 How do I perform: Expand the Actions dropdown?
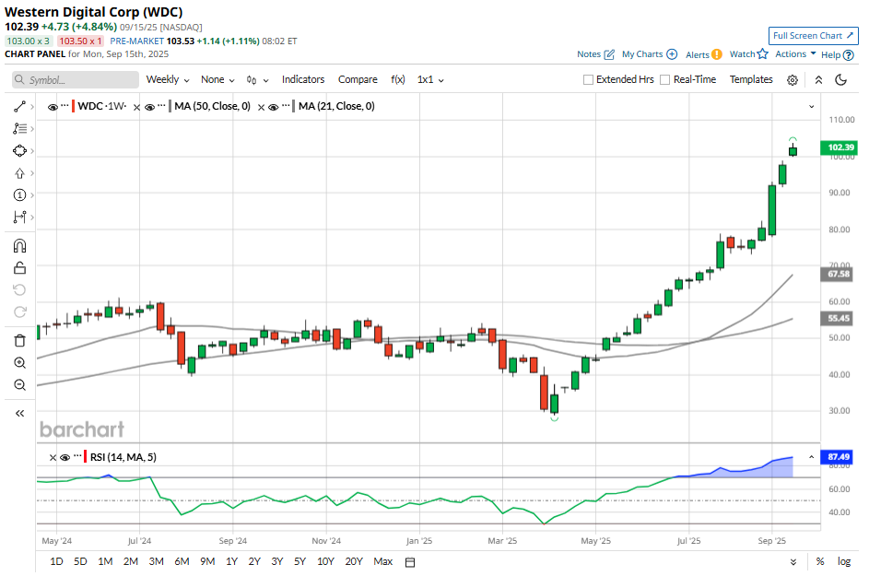[795, 53]
